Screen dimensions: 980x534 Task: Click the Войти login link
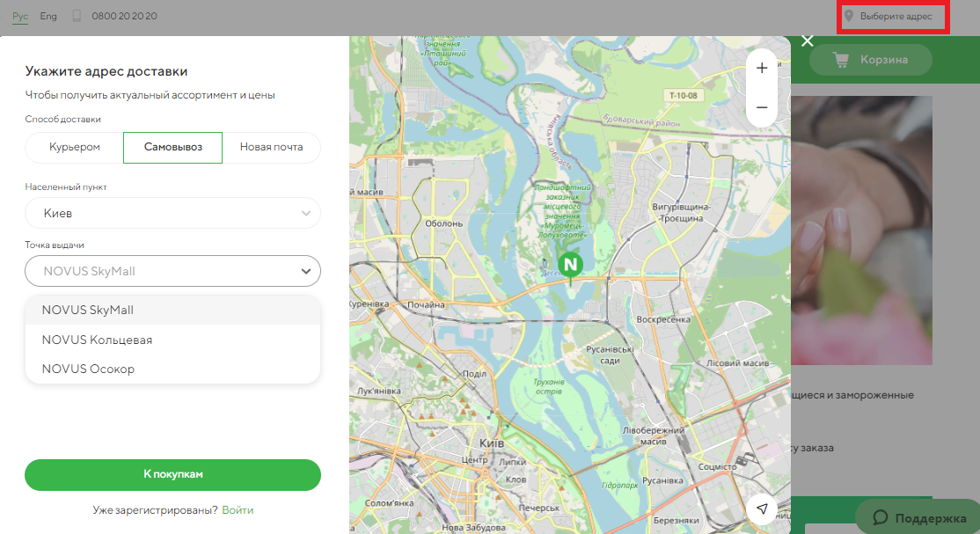[238, 509]
